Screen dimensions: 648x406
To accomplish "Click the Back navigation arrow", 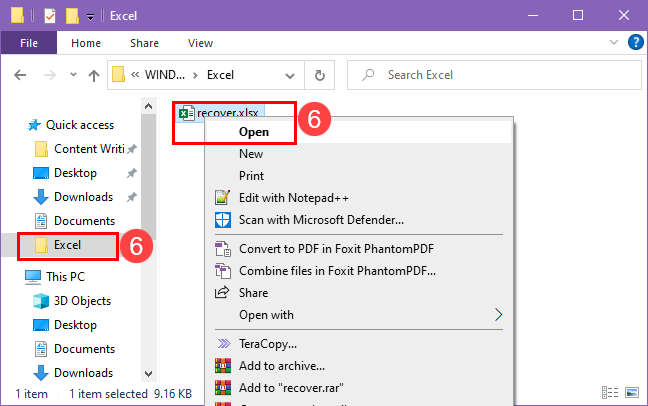I will click(20, 75).
